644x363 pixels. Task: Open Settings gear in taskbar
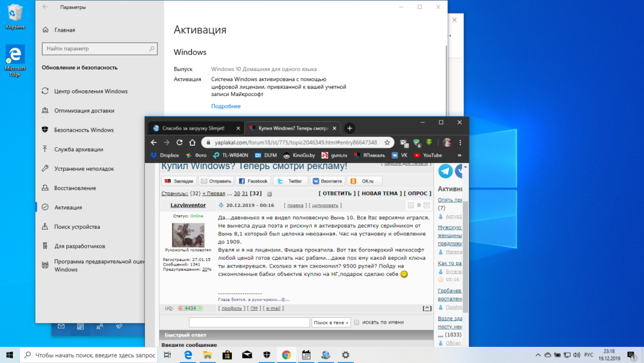[x=345, y=355]
